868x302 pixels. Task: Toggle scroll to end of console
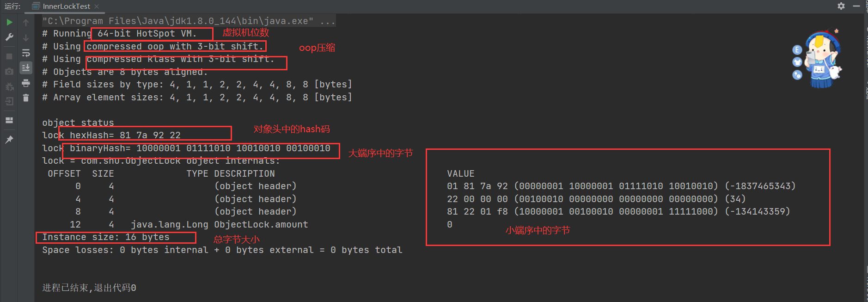pyautogui.click(x=26, y=68)
